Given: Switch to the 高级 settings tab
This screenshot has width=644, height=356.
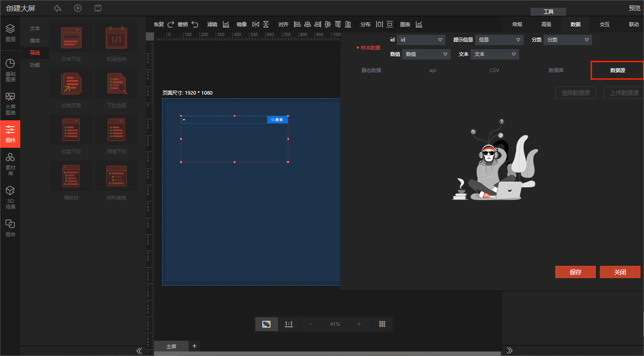Looking at the screenshot, I should [x=546, y=24].
